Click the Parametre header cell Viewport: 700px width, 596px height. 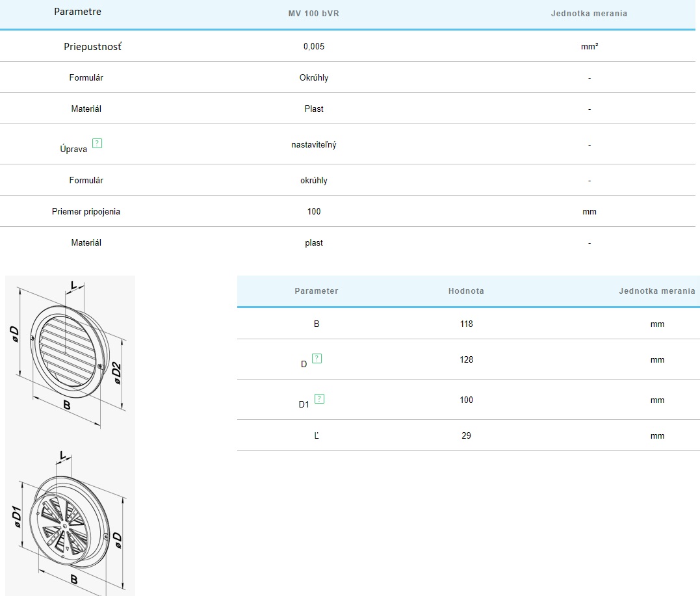point(77,12)
